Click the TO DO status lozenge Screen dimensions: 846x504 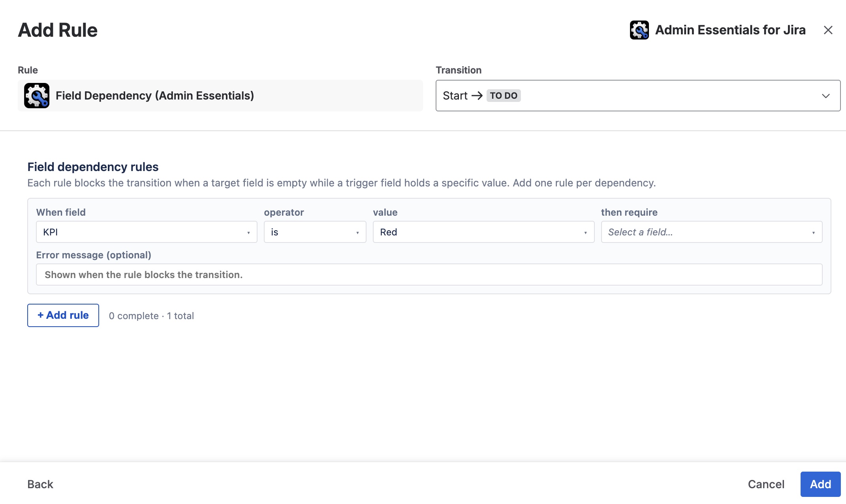(x=504, y=96)
